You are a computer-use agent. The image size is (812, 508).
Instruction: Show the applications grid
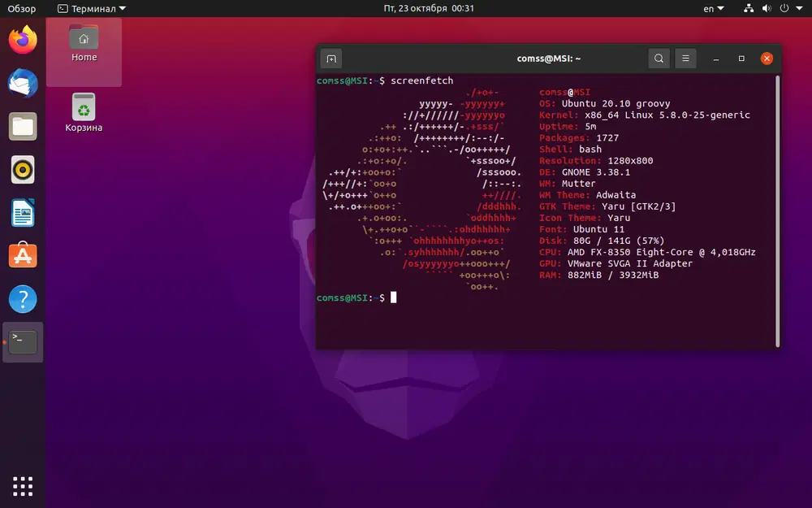pyautogui.click(x=23, y=486)
